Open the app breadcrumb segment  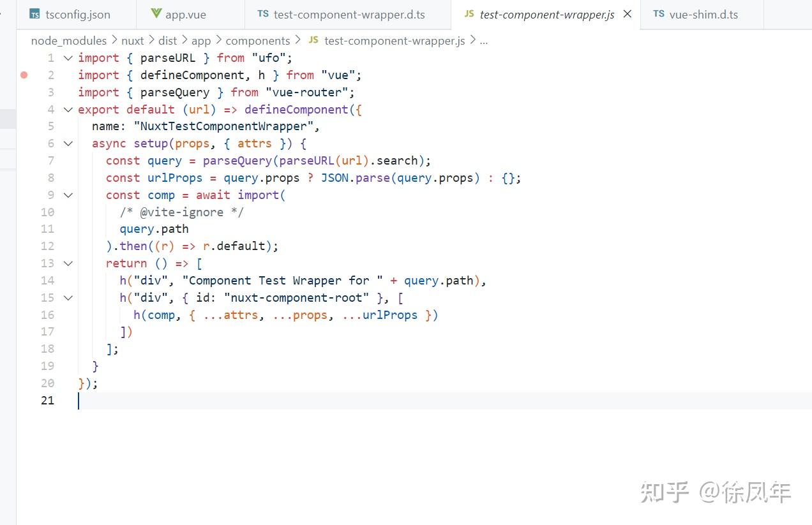point(201,41)
